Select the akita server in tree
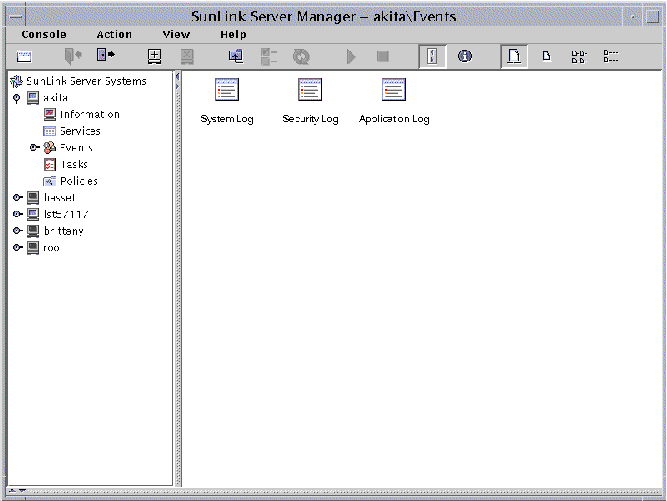This screenshot has height=501, width=667. pos(55,98)
